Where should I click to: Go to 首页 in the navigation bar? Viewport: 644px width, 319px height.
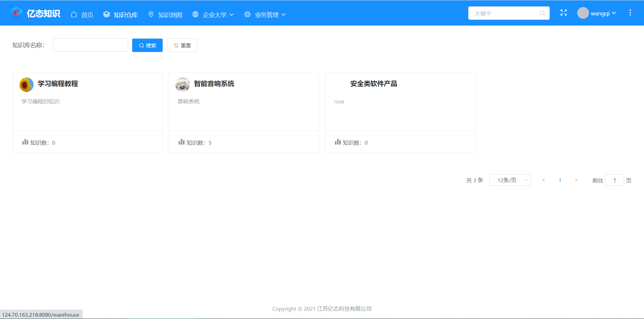83,15
